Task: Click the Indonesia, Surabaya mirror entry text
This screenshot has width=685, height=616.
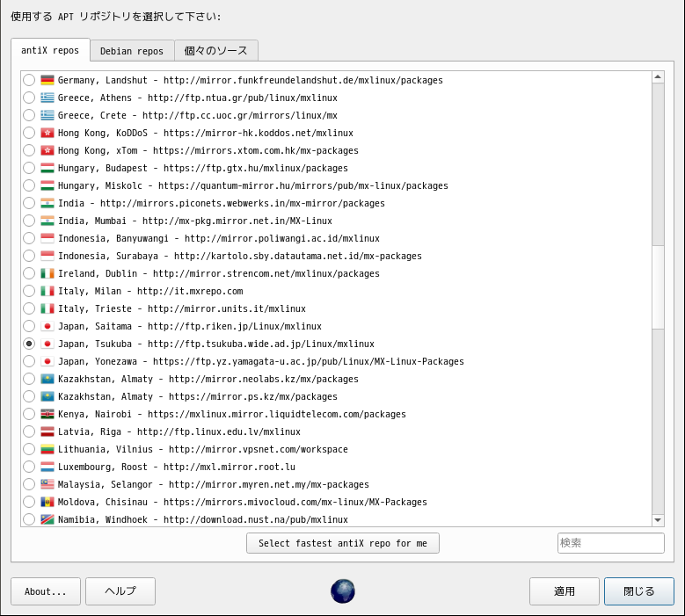Action: coord(240,256)
